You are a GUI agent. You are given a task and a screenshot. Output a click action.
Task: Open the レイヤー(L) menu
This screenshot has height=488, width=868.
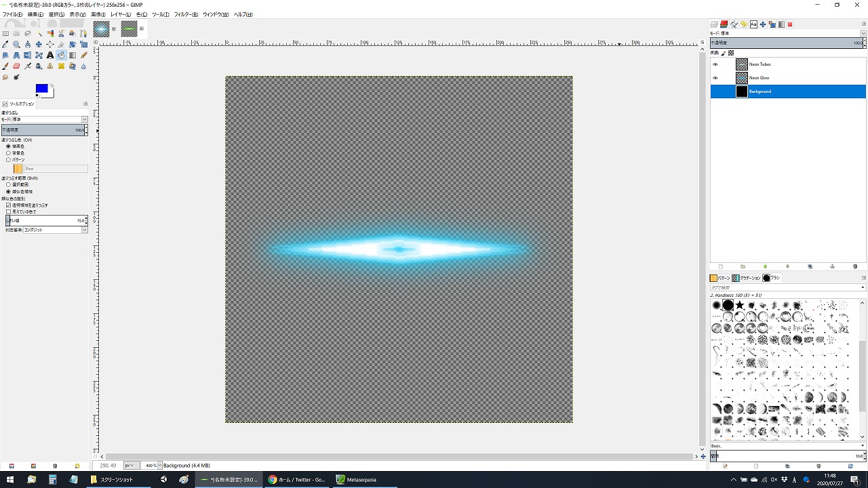pyautogui.click(x=121, y=14)
